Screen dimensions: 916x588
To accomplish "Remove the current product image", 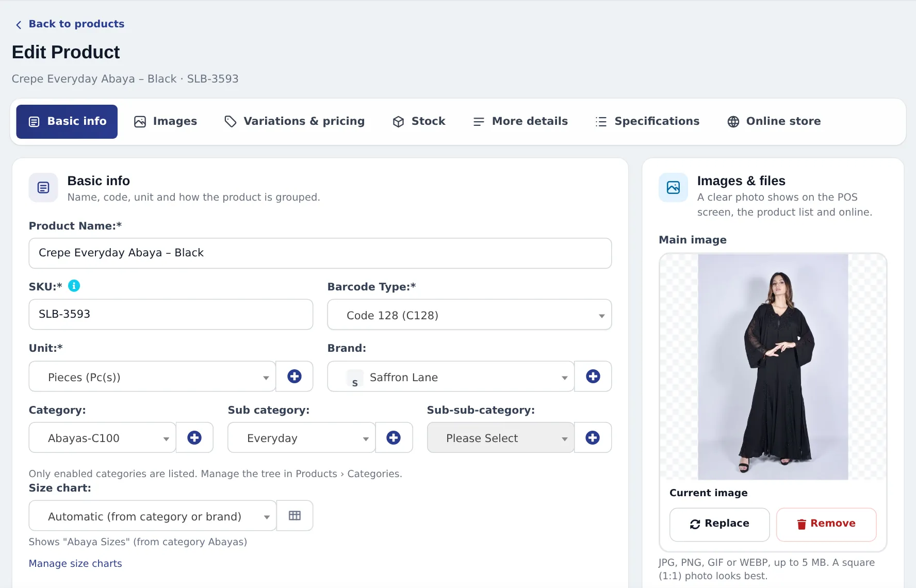I will click(x=826, y=524).
